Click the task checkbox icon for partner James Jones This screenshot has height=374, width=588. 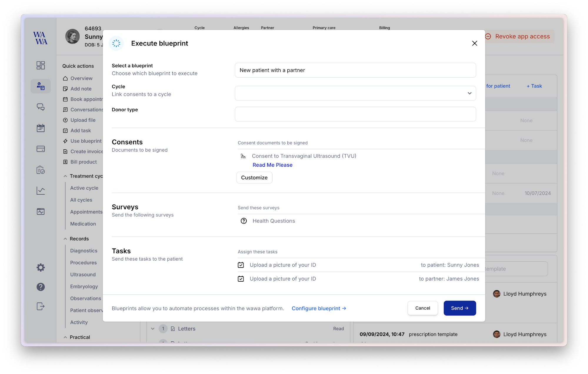241,279
